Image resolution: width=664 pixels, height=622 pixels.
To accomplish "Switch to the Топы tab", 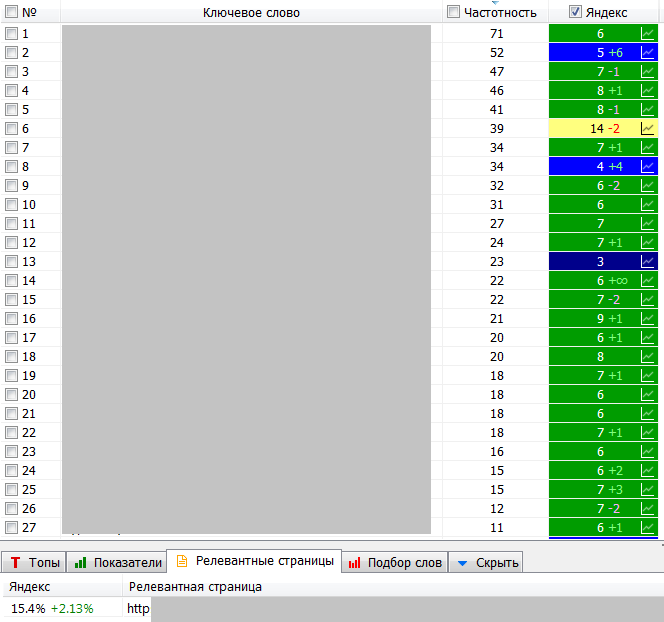I will click(34, 562).
